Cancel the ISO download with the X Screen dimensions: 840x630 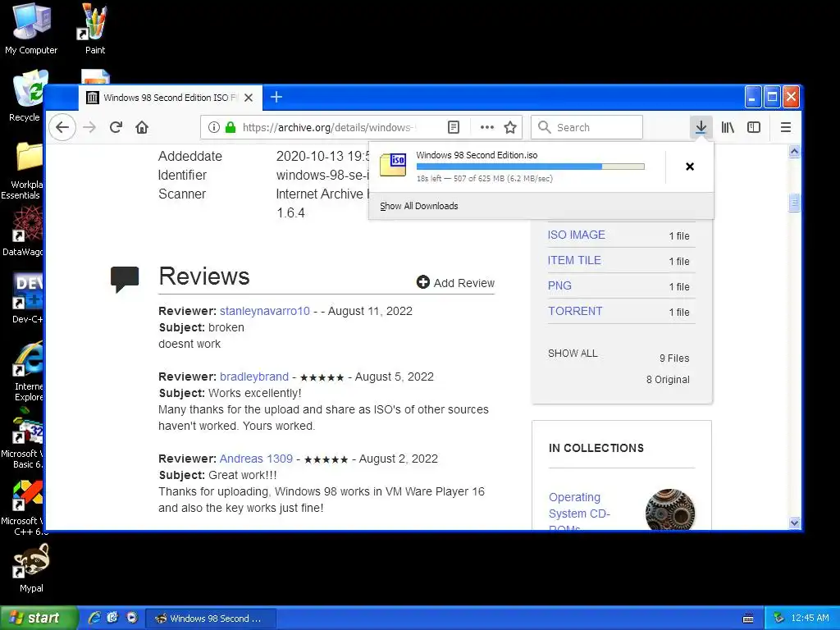[x=690, y=167]
